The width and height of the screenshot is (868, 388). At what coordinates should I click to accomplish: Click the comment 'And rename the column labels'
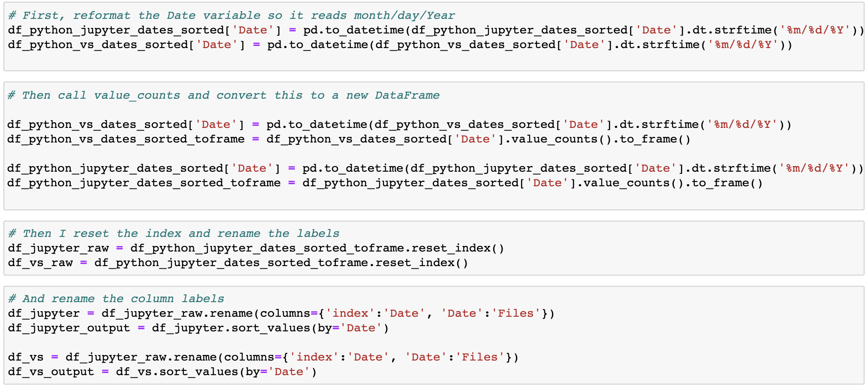116,299
